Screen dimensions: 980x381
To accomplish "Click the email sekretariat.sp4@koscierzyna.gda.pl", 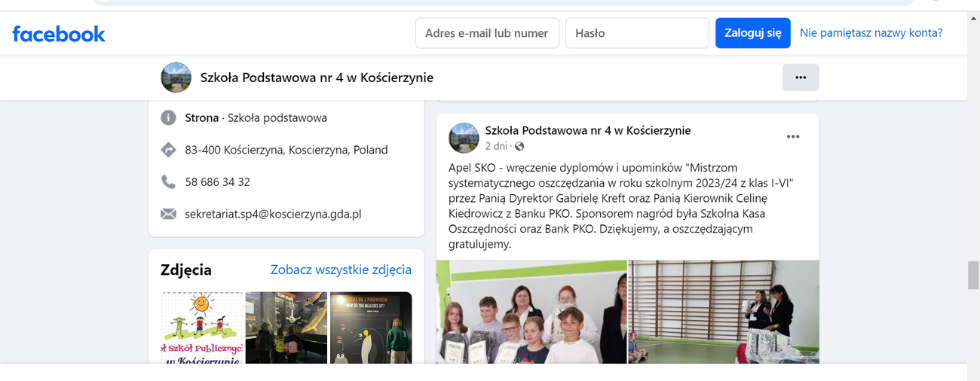I will (273, 214).
